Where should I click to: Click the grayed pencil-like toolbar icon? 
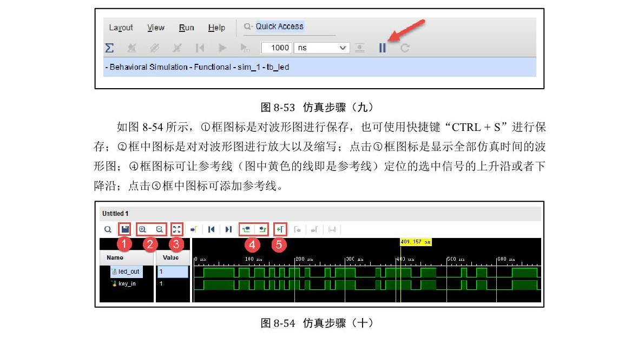pos(154,48)
